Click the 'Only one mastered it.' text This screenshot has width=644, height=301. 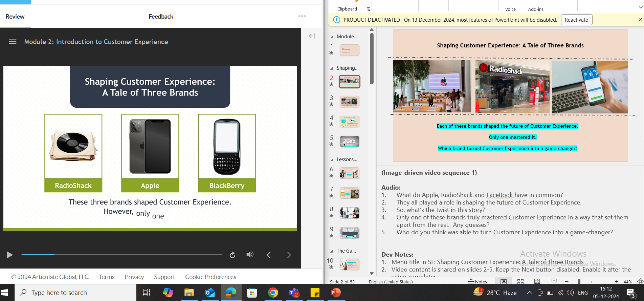512,137
